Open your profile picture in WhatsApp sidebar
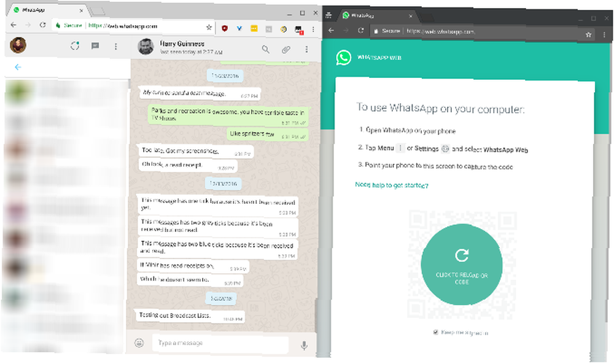614x364 pixels. (x=18, y=45)
